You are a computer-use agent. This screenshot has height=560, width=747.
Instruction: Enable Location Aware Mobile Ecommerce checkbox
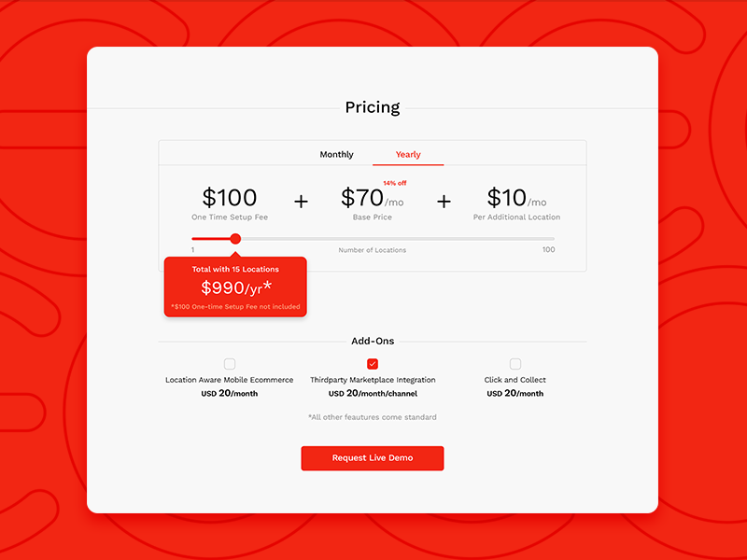pyautogui.click(x=230, y=364)
